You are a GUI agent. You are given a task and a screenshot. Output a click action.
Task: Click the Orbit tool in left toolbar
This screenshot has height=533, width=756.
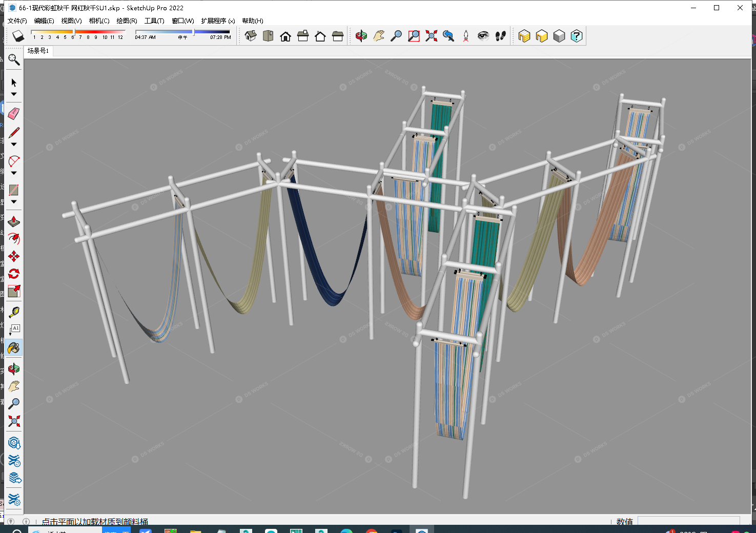14,368
